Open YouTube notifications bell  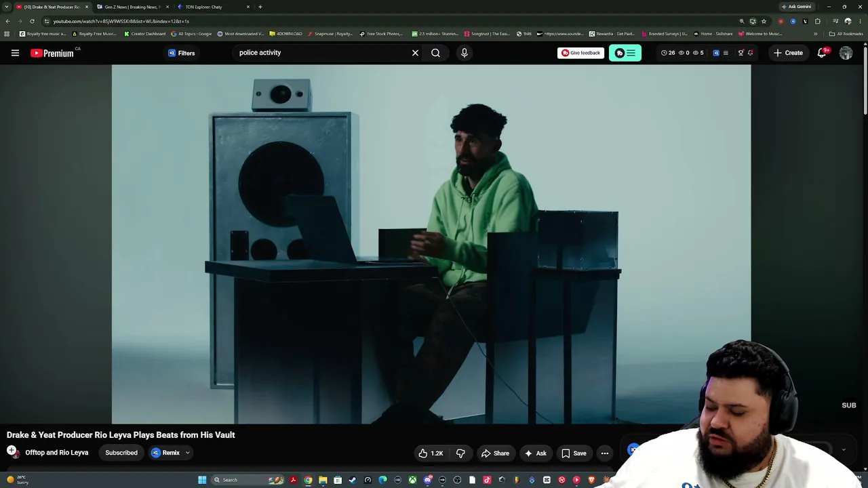[822, 53]
